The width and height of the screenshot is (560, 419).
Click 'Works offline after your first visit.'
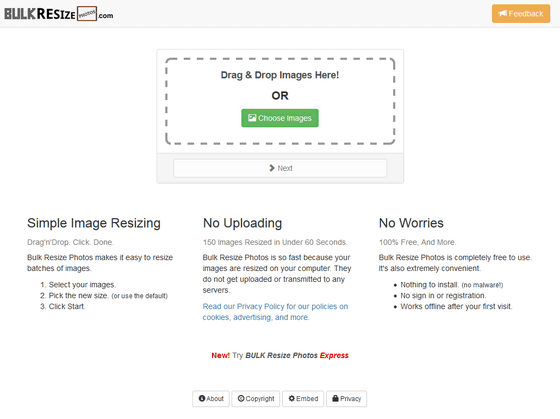456,306
